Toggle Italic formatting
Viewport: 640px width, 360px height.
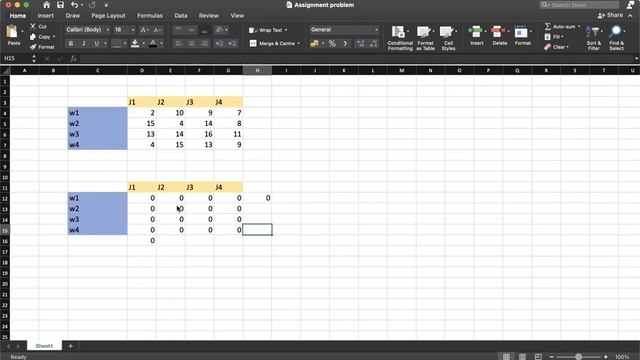click(x=84, y=43)
